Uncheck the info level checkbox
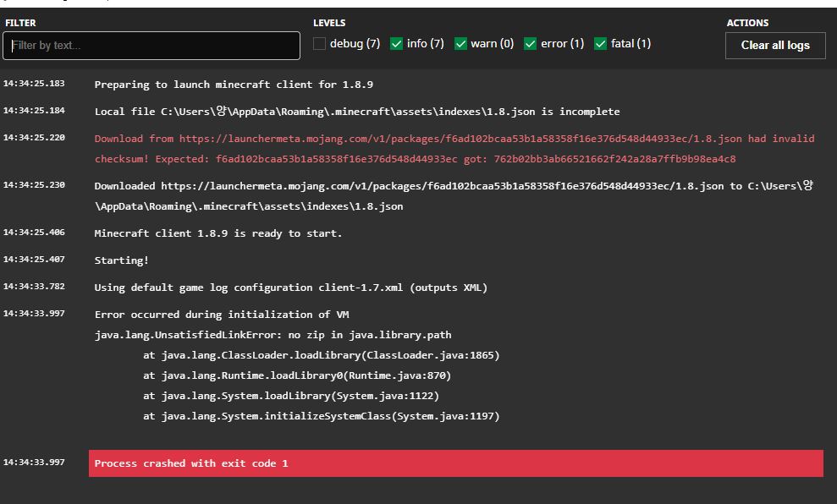The height and width of the screenshot is (504, 837). (396, 44)
